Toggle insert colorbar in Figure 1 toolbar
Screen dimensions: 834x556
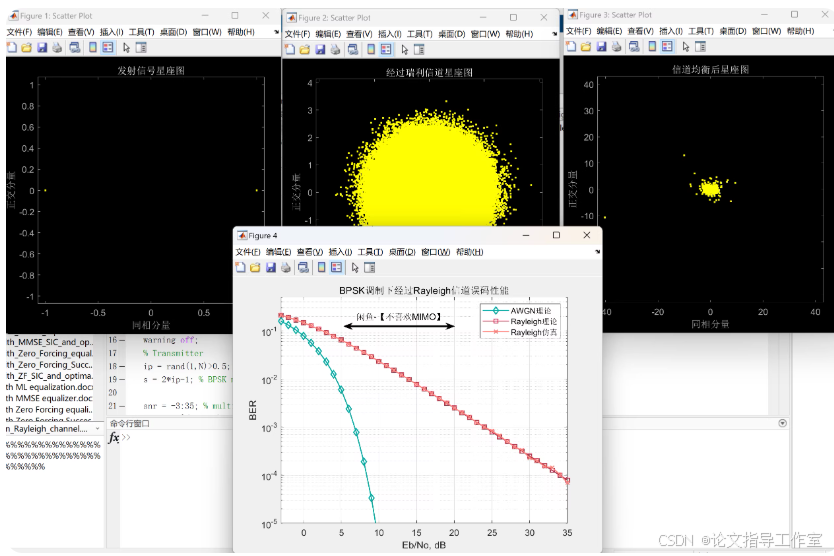(x=93, y=48)
